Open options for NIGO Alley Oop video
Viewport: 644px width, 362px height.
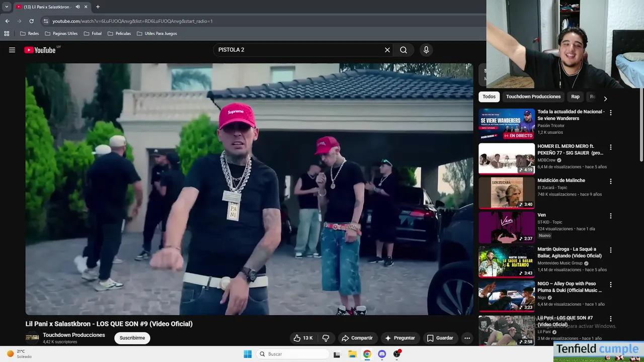click(x=611, y=284)
